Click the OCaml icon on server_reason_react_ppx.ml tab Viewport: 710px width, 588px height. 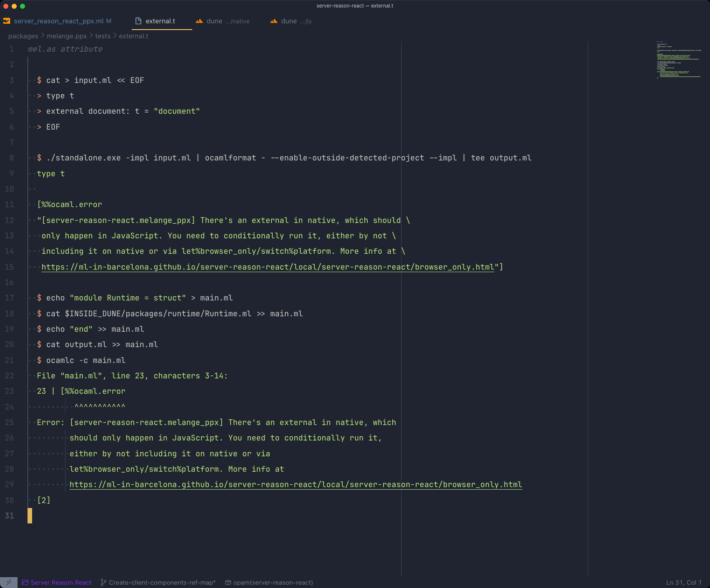click(x=7, y=21)
